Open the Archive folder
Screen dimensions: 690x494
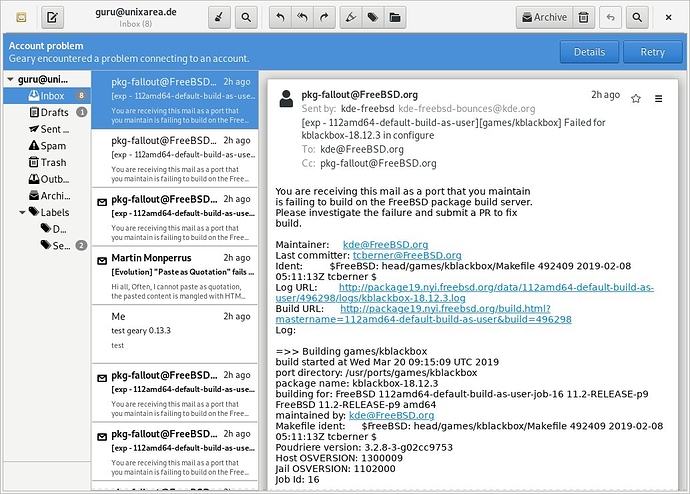point(47,196)
